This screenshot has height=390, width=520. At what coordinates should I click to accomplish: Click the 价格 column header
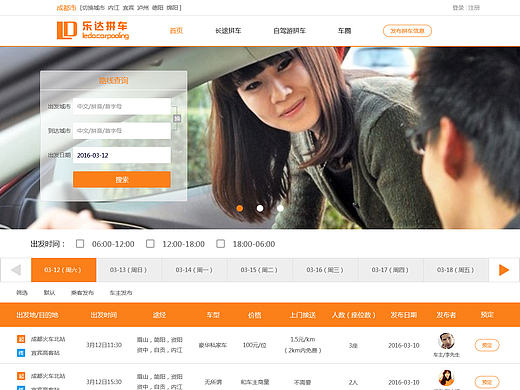[x=255, y=315]
